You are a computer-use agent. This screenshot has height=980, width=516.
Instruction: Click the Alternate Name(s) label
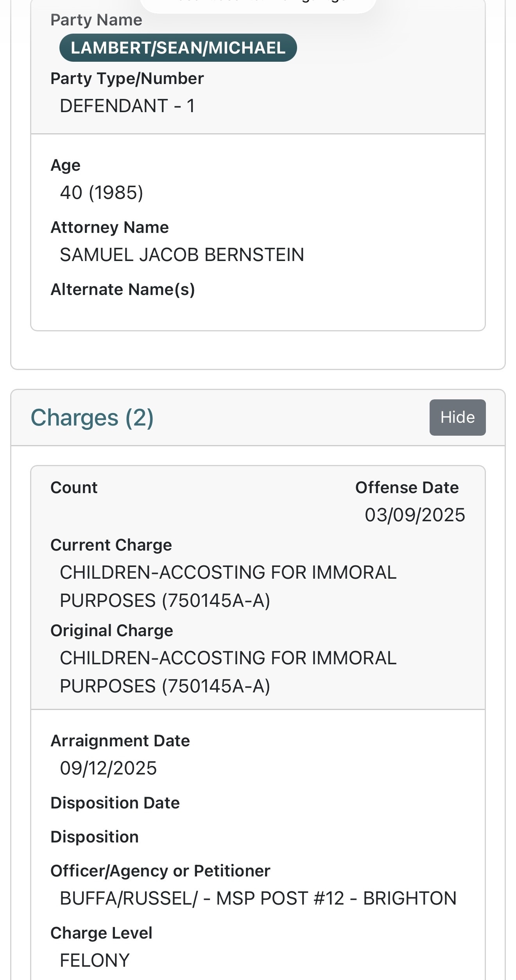click(123, 290)
